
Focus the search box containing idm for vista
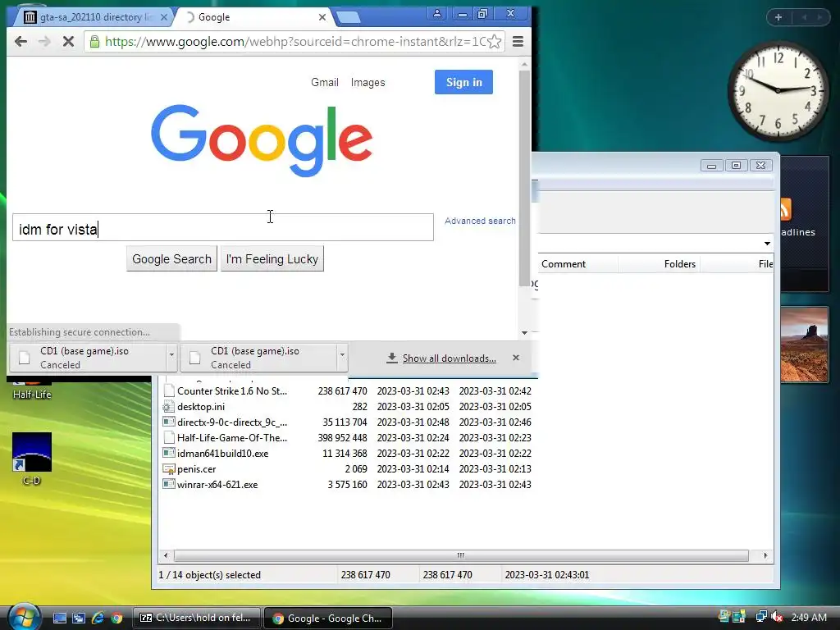223,228
